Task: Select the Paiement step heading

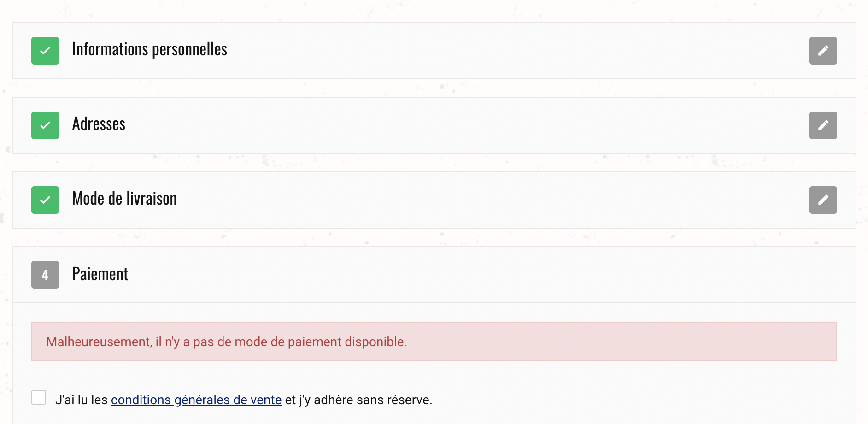Action: point(100,274)
